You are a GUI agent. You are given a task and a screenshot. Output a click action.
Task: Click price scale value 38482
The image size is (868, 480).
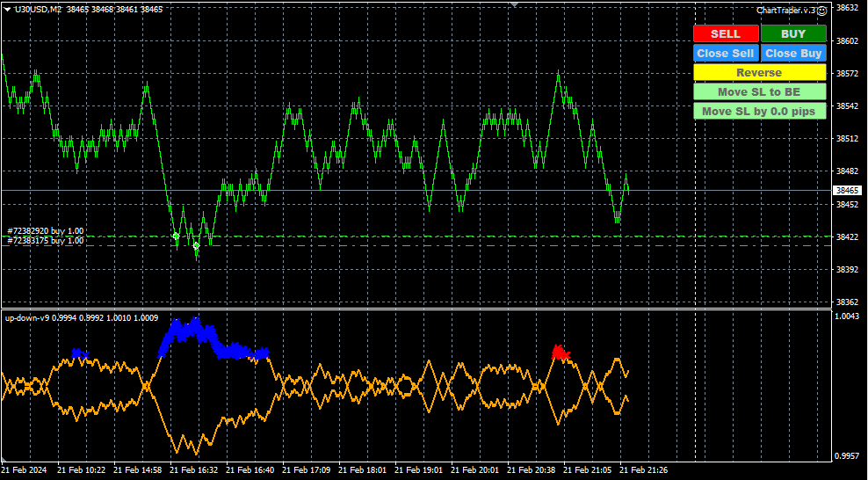[847, 171]
